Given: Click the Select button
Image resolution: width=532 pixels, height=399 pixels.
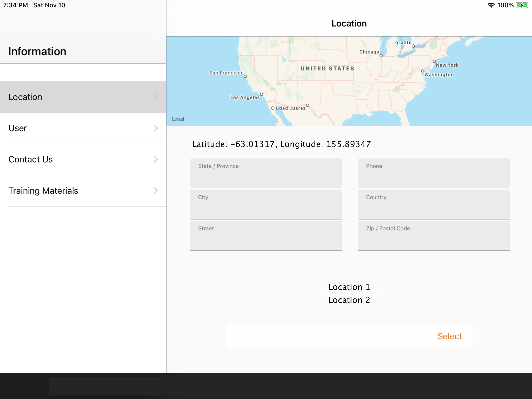Looking at the screenshot, I should 450,336.
